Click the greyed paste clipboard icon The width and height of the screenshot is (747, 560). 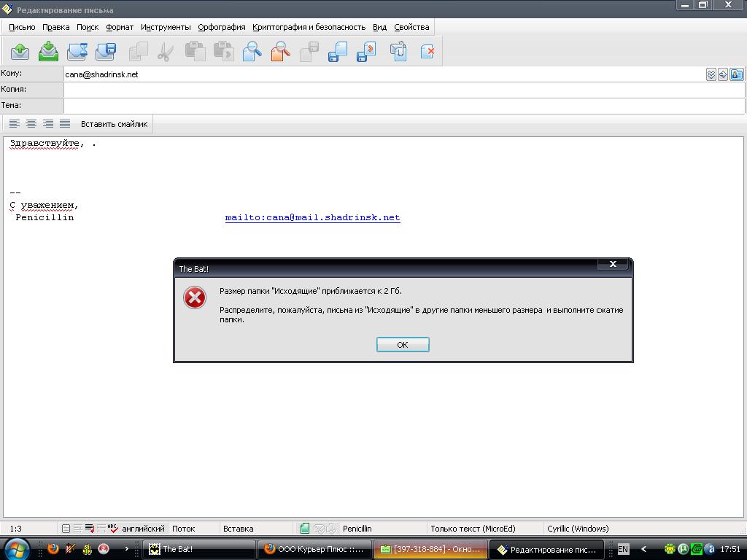pyautogui.click(x=195, y=52)
